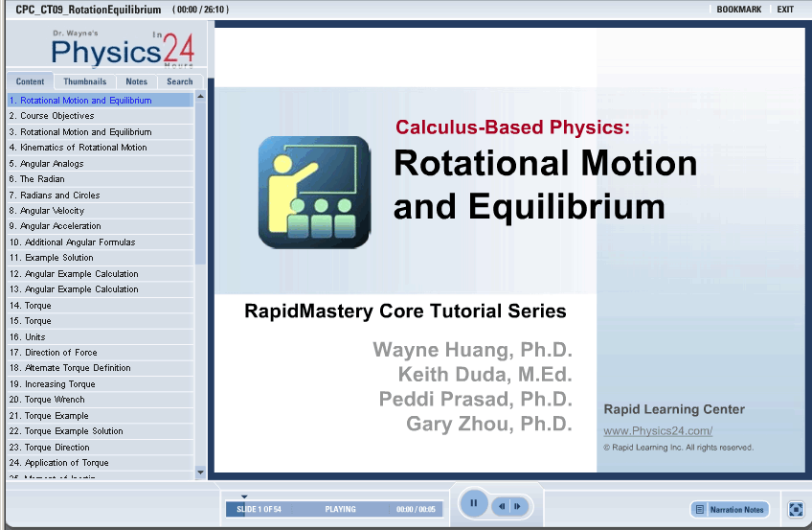The image size is (812, 530).
Task: Pause the slide playback
Action: pyautogui.click(x=473, y=503)
